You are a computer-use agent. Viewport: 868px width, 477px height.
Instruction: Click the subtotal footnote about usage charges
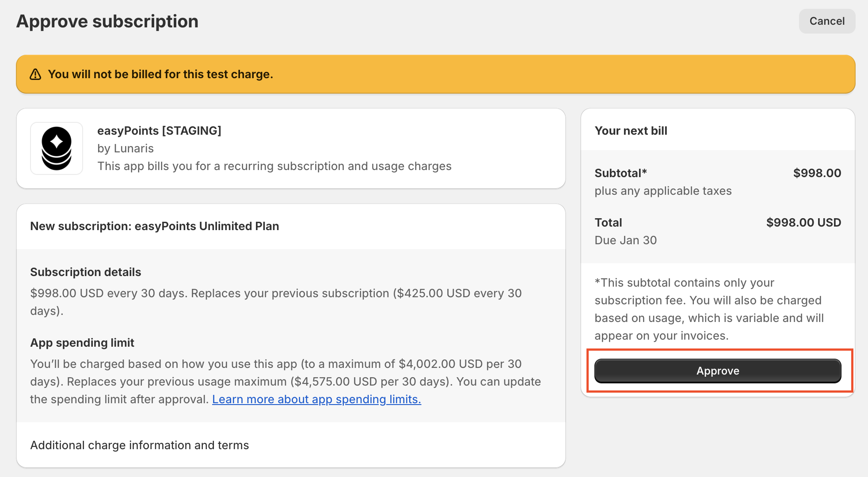coord(709,309)
